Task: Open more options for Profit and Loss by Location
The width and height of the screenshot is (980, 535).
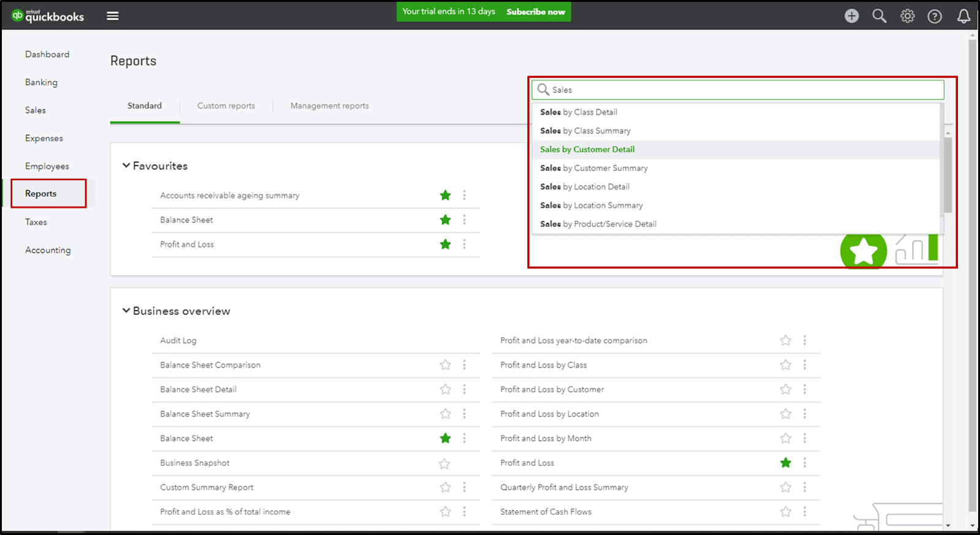Action: coord(805,414)
